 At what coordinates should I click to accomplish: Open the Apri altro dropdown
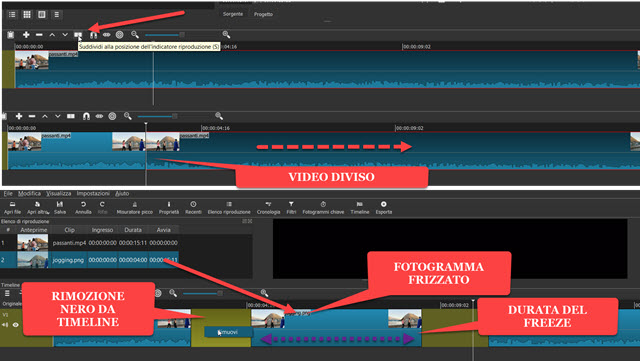[x=38, y=207]
